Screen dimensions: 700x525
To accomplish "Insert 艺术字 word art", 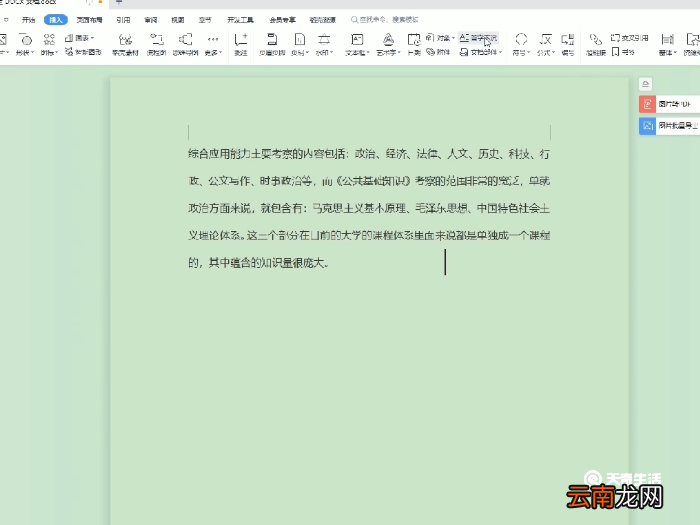I will (388, 40).
